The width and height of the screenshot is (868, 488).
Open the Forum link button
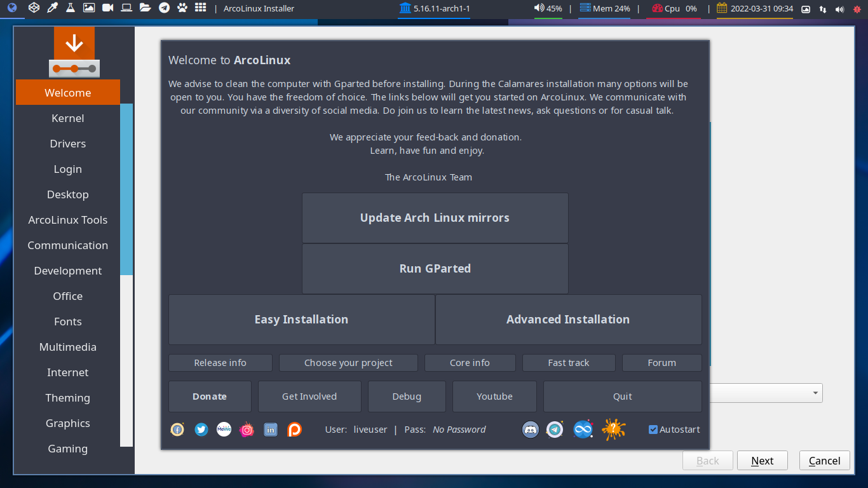point(662,363)
